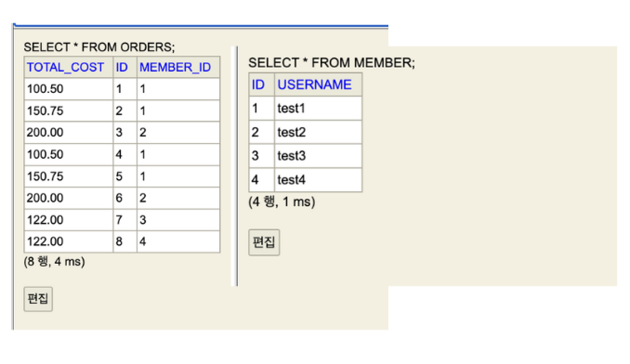Click ID column header in ORDERS table
Viewport: 630px width, 364px height.
[122, 67]
